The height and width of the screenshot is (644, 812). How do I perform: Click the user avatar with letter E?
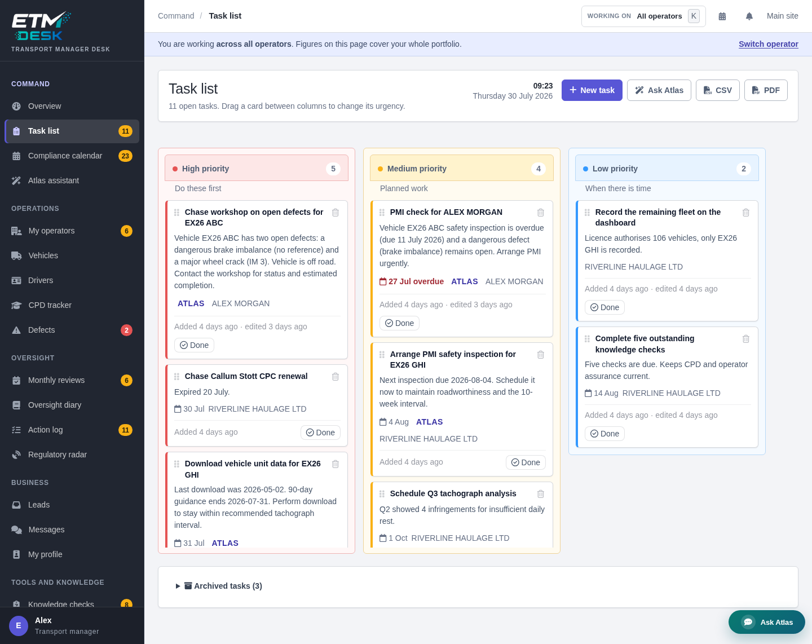click(19, 626)
